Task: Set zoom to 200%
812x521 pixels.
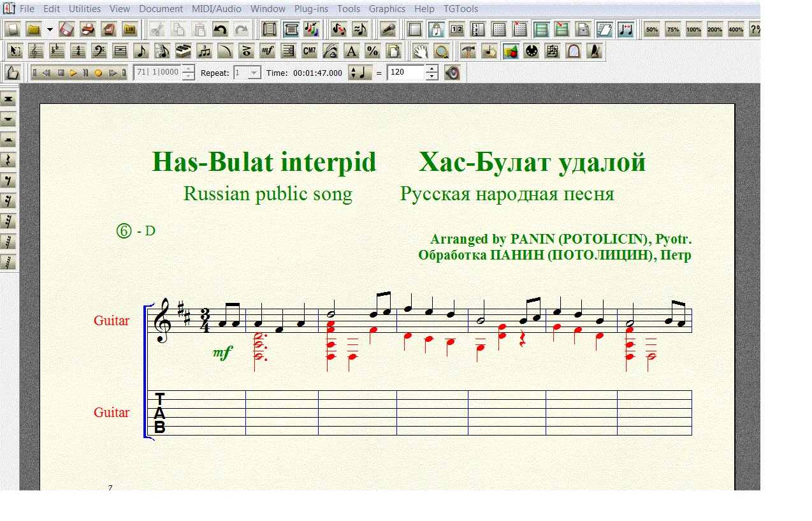Action: [x=714, y=29]
